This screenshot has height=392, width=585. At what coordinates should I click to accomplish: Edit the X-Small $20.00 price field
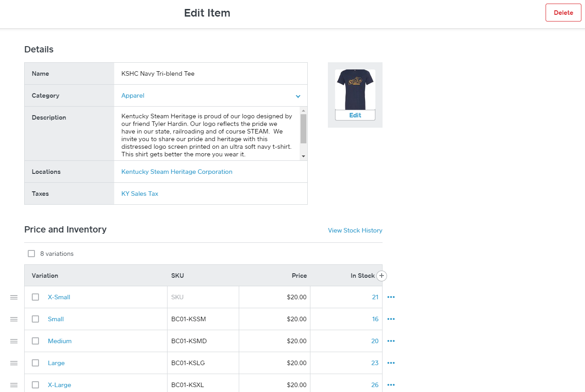(275, 297)
